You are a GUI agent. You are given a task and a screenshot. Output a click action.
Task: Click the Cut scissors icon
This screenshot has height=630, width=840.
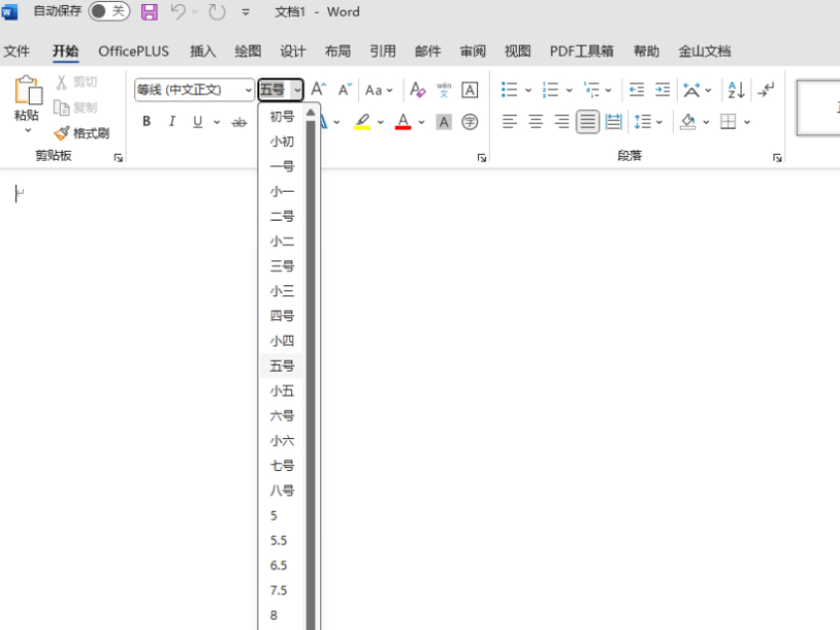click(x=62, y=81)
